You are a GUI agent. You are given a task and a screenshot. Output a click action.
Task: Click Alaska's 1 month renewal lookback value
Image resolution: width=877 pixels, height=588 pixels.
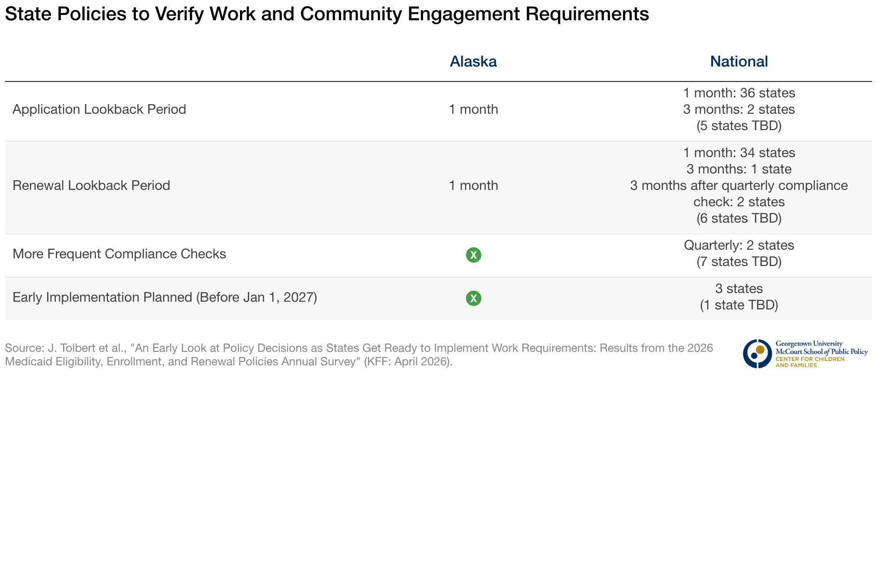click(473, 186)
